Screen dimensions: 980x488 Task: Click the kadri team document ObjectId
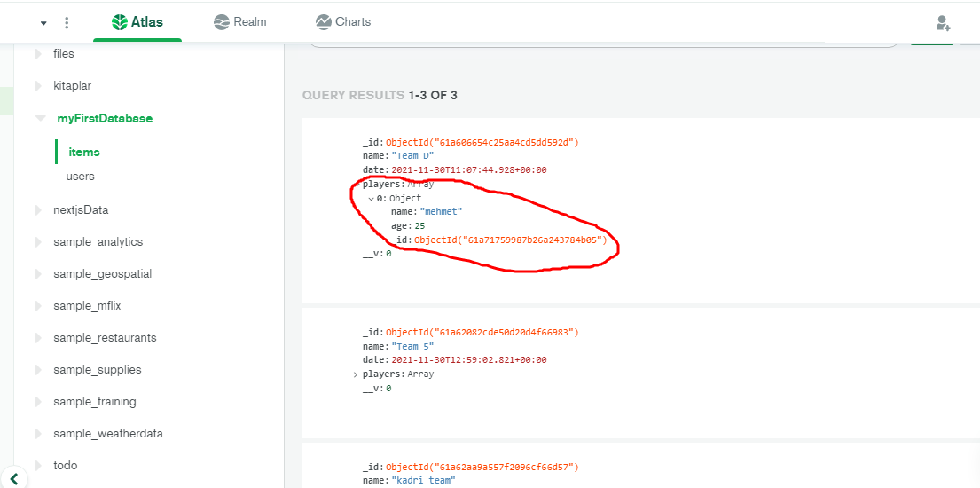point(482,467)
